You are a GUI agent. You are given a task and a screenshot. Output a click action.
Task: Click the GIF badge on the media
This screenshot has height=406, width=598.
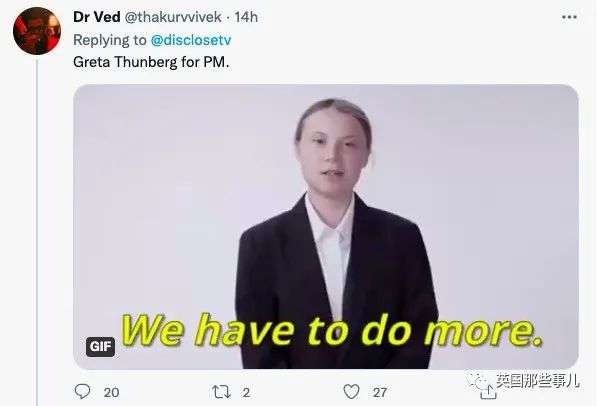coord(100,347)
